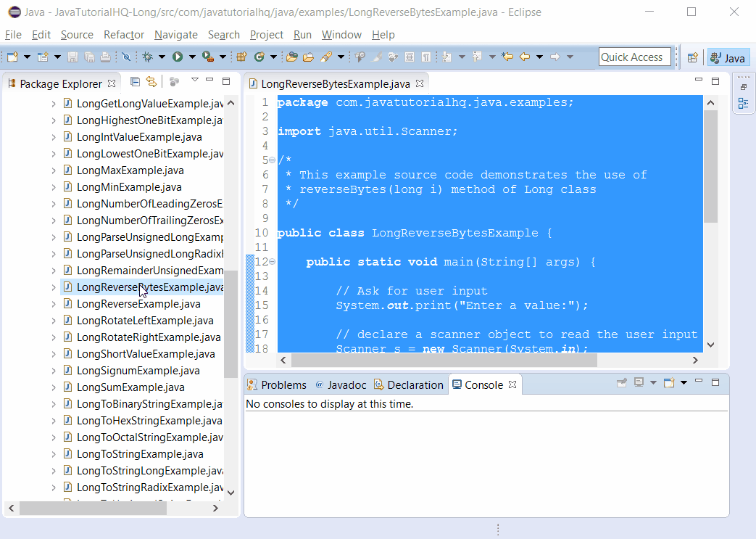Print the file using the Print icon
This screenshot has width=756, height=539.
click(x=105, y=57)
